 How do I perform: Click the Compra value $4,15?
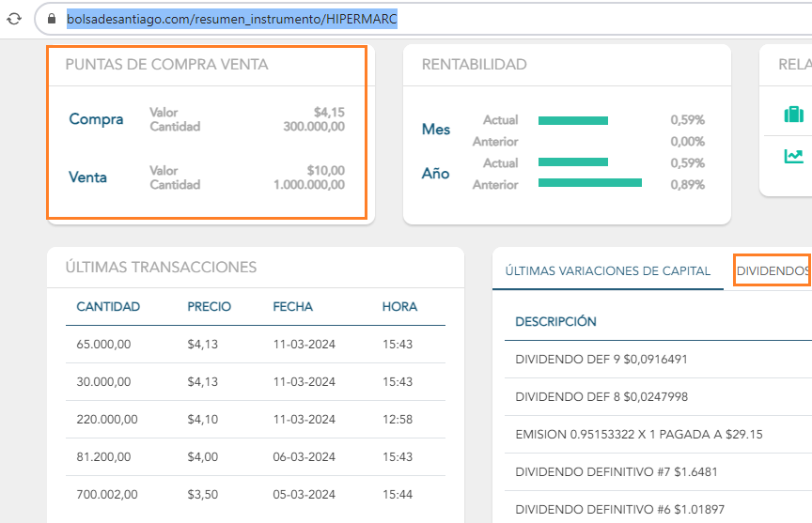(x=329, y=113)
